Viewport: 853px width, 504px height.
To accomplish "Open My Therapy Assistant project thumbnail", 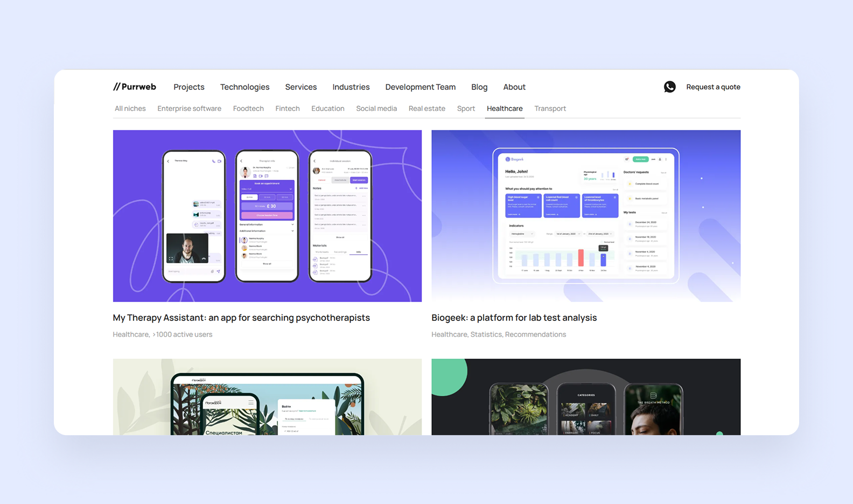I will [x=267, y=216].
